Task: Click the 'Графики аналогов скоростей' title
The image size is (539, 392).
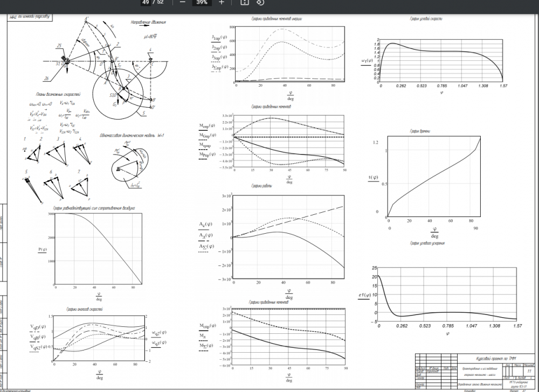Action: 85,309
